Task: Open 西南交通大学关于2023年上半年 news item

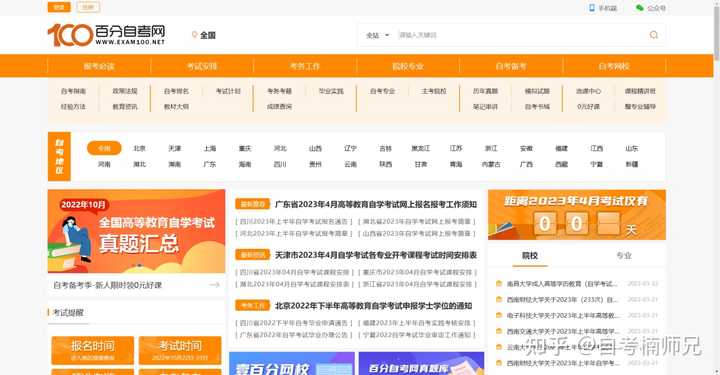Action: (x=563, y=331)
